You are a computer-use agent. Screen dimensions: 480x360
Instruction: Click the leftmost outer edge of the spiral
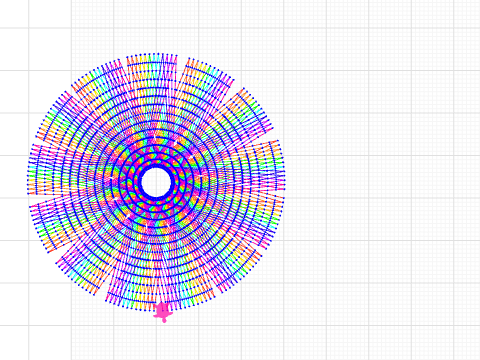click(x=29, y=177)
